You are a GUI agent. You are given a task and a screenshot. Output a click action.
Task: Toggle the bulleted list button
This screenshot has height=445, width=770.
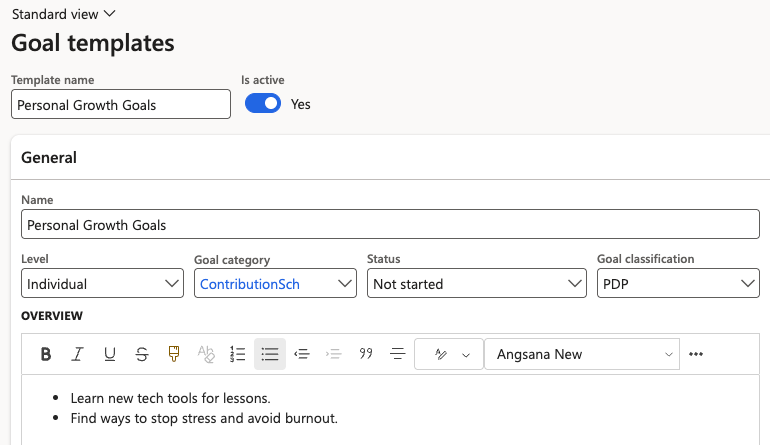pos(270,354)
